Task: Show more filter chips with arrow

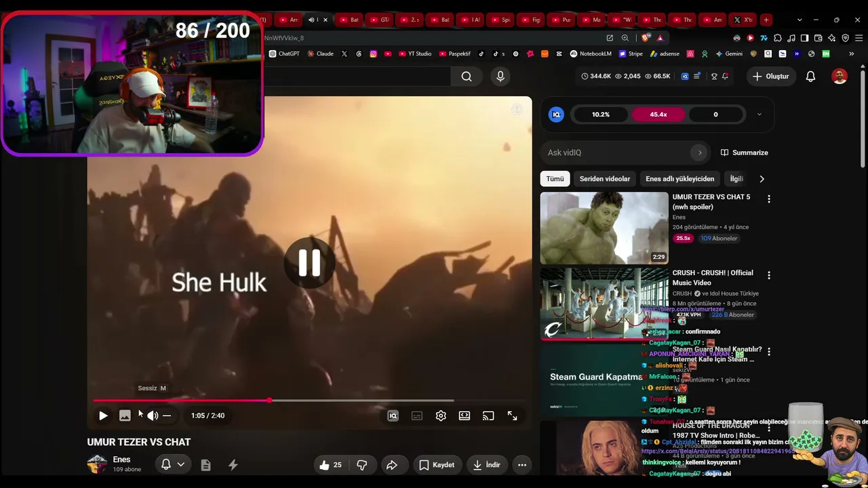Action: coord(762,179)
